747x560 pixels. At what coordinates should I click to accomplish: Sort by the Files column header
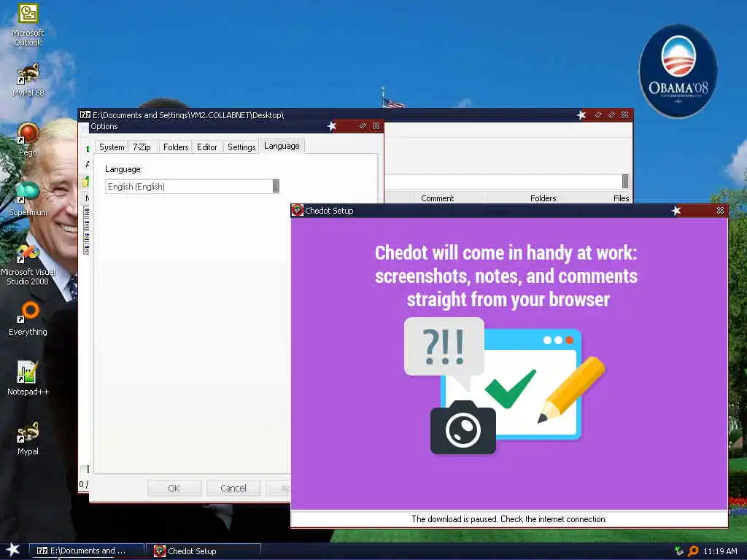coord(621,198)
